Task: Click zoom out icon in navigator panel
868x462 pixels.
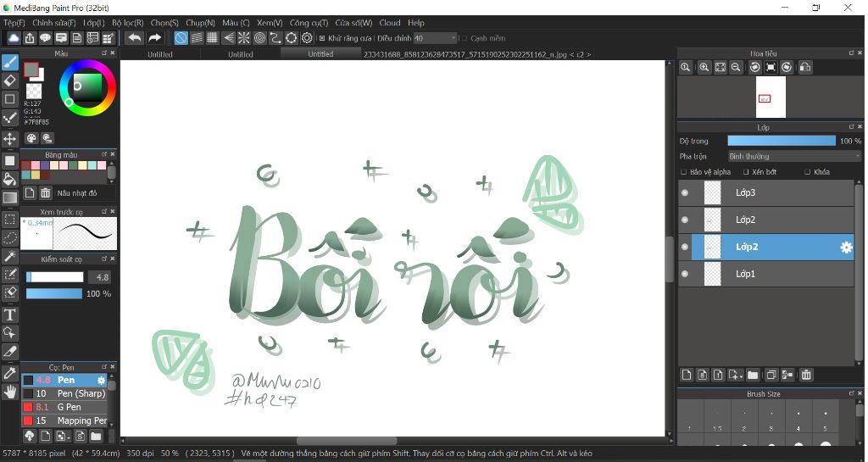Action: tap(736, 67)
